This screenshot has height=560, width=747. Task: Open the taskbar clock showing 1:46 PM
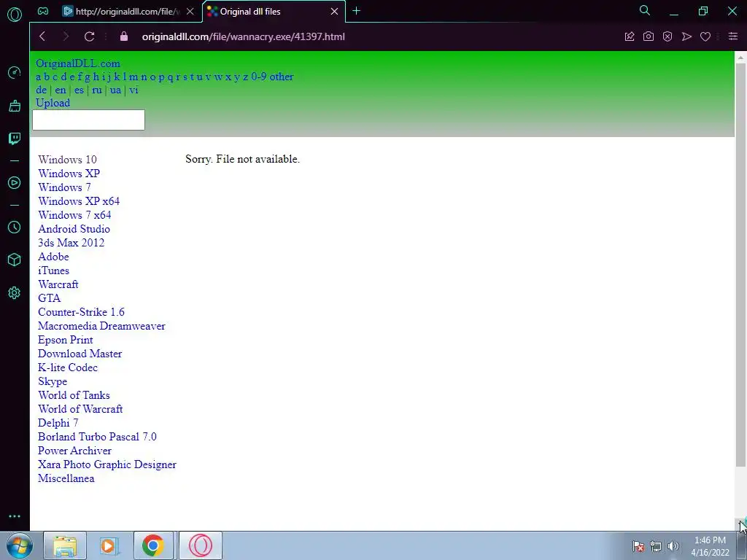click(710, 546)
